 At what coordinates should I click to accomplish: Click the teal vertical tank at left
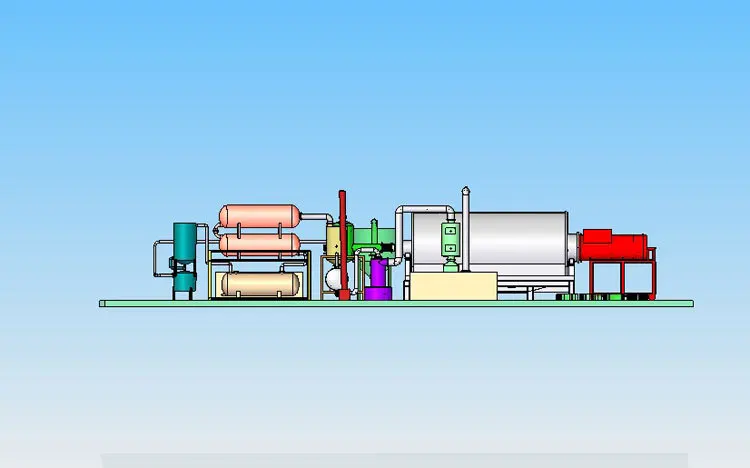185,245
